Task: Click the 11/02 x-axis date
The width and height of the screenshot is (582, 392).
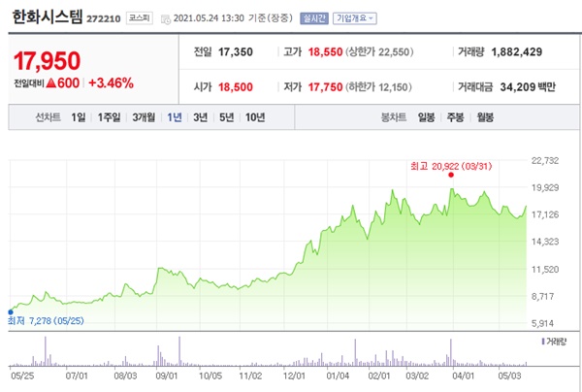Action: [250, 376]
